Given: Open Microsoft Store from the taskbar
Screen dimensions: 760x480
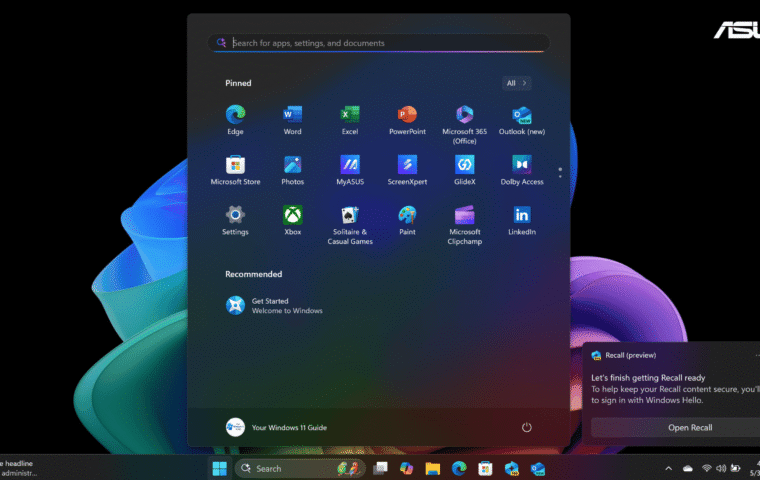Looking at the screenshot, I should click(485, 468).
